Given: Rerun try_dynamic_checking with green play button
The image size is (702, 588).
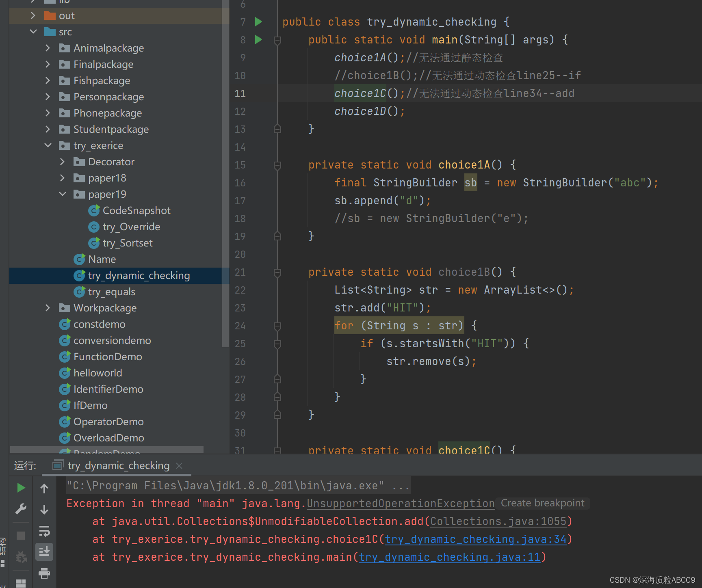Looking at the screenshot, I should (x=21, y=488).
